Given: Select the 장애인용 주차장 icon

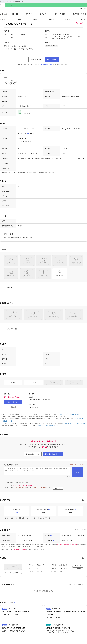Looking at the screenshot, I should coord(13,314).
